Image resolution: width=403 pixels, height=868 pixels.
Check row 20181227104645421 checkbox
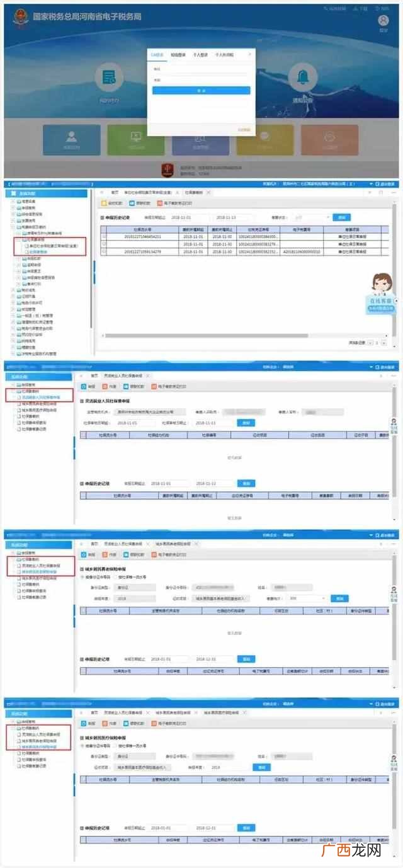(x=105, y=236)
